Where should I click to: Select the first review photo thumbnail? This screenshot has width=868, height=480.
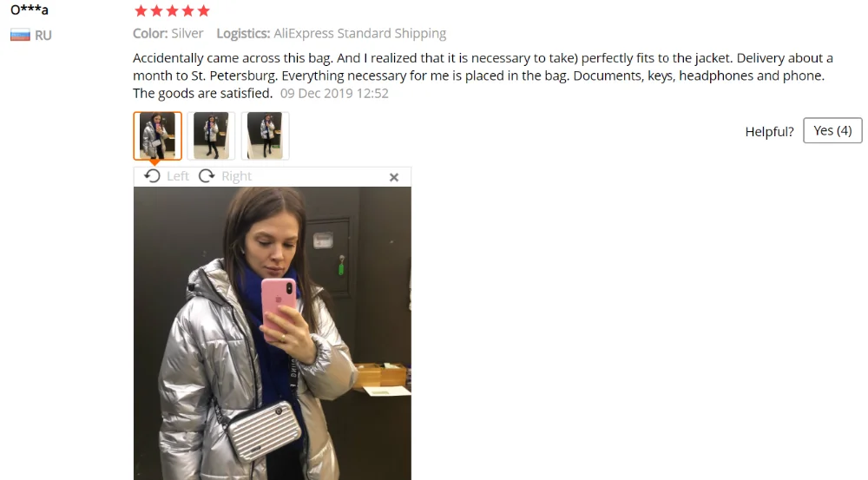[x=157, y=135]
